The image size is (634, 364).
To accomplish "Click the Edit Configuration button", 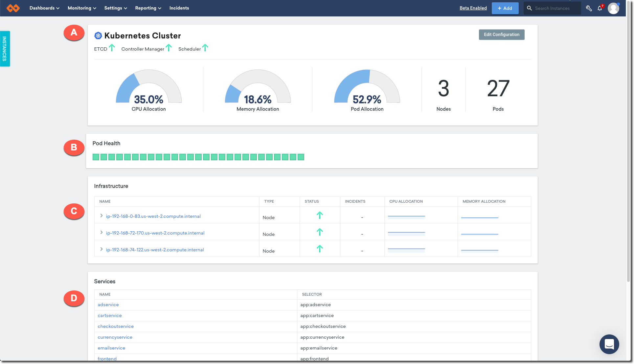I will click(501, 34).
